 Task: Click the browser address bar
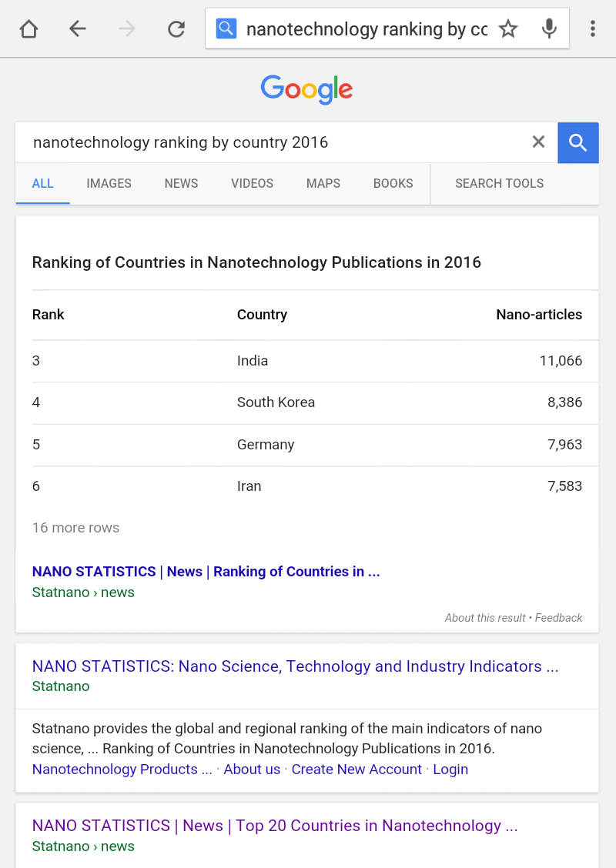[367, 28]
